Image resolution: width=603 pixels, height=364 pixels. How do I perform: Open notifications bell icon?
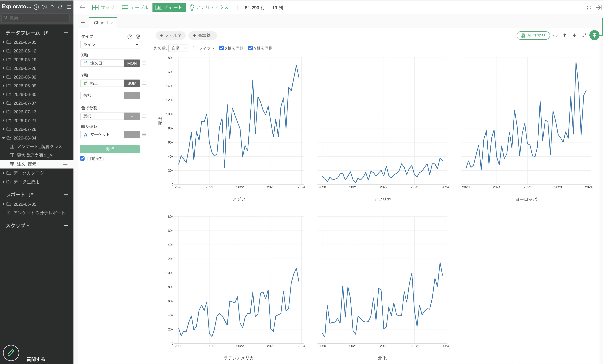point(60,7)
